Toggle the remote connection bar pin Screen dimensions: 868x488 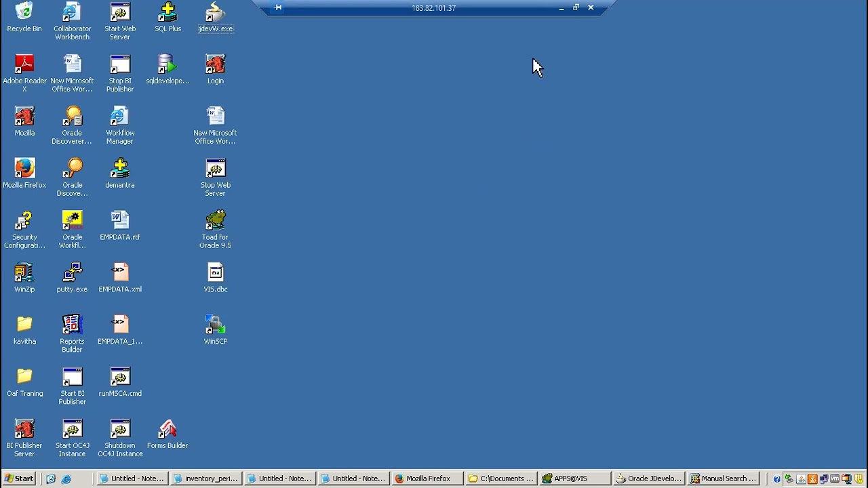pos(277,7)
